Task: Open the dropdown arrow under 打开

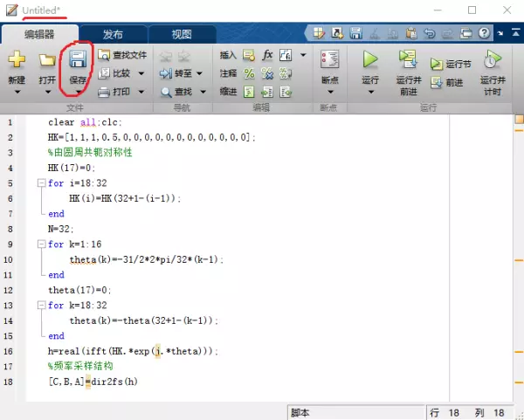Action: point(48,92)
